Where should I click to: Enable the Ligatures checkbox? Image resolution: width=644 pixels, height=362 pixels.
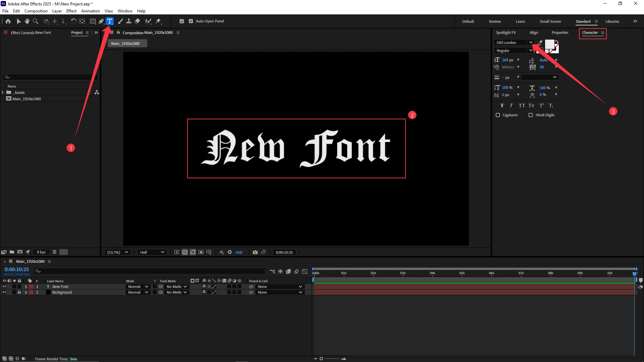point(498,115)
